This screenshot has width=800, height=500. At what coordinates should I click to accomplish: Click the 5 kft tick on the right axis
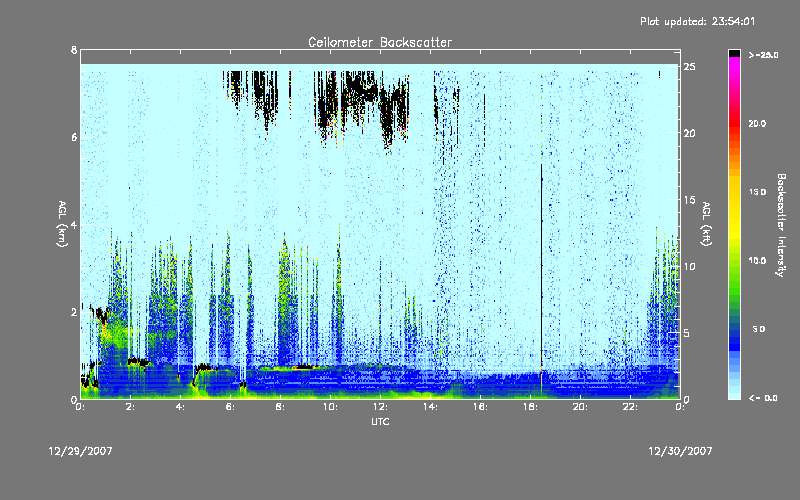[x=687, y=333]
